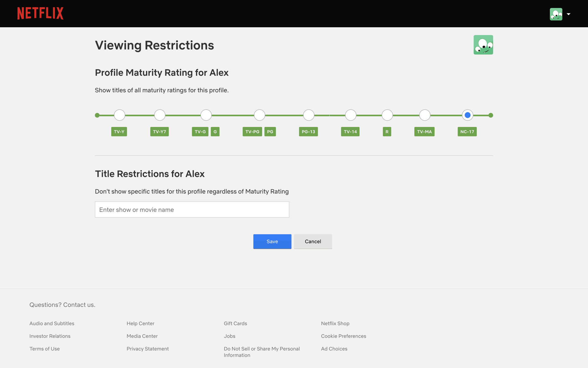Click the NC-17 rating label
The image size is (588, 368).
tap(467, 132)
